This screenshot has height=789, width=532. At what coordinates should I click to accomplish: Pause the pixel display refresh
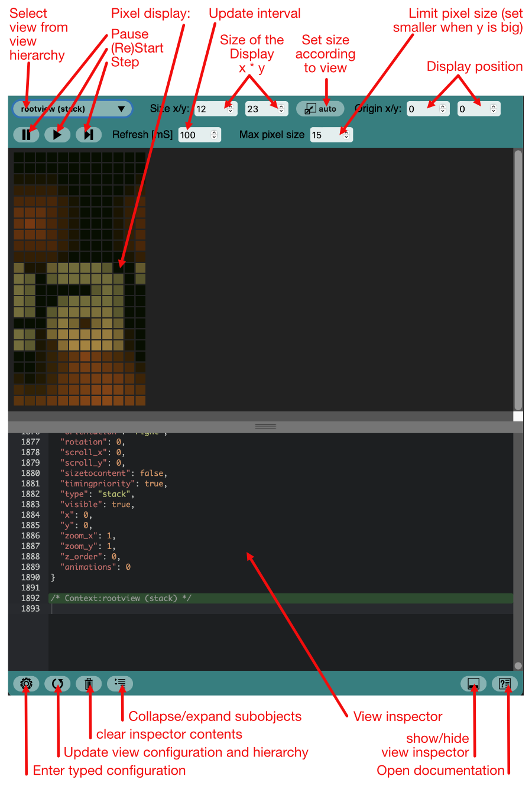pyautogui.click(x=26, y=135)
